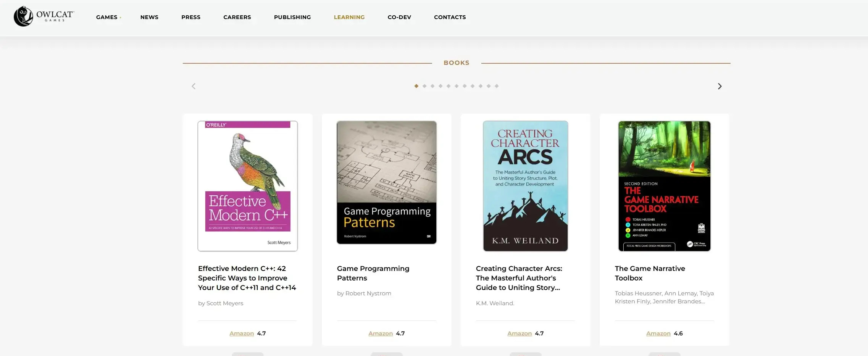Open Effective Modern C++ book cover
The image size is (868, 356).
coord(247,186)
